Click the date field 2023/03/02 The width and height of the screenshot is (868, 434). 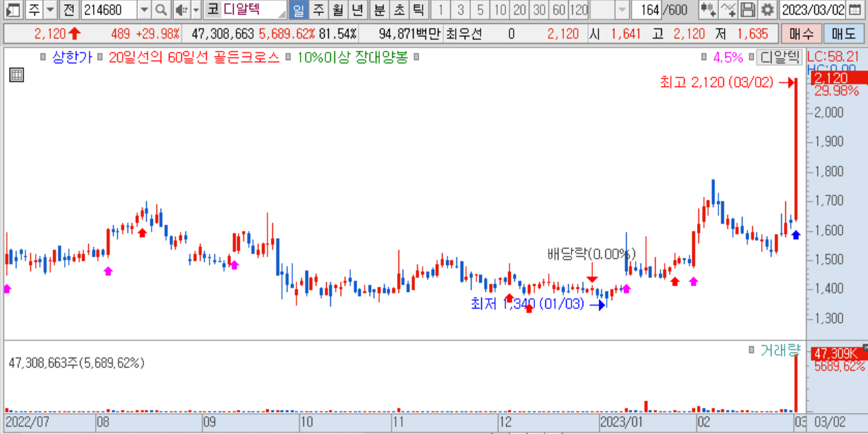click(814, 10)
